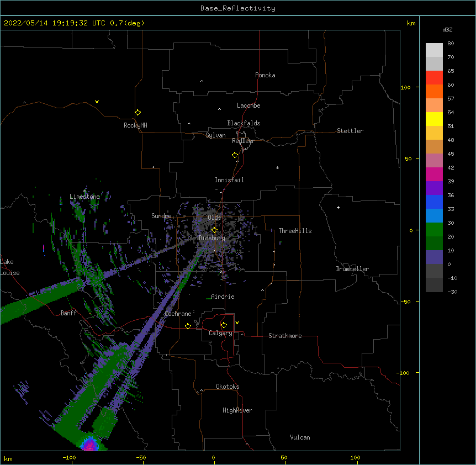Click the Airdrie city label

(223, 297)
